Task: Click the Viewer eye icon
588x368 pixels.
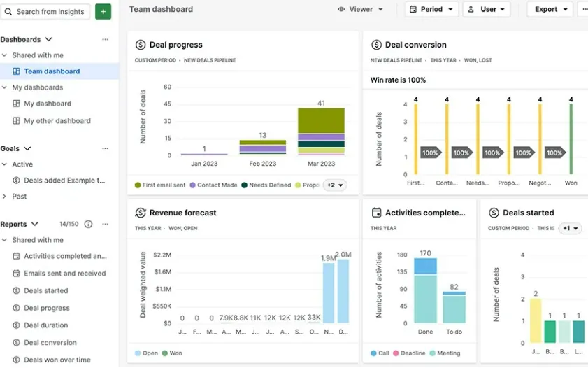Action: 341,9
